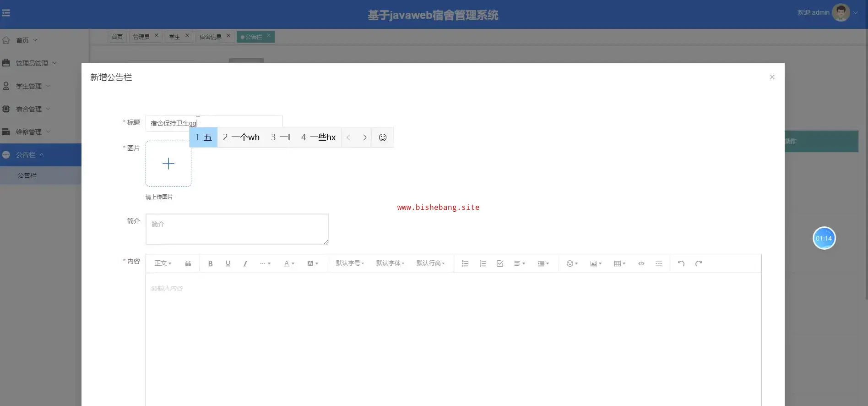Switch to the 宿舍信息 tab
Image resolution: width=868 pixels, height=406 pixels.
click(x=211, y=37)
